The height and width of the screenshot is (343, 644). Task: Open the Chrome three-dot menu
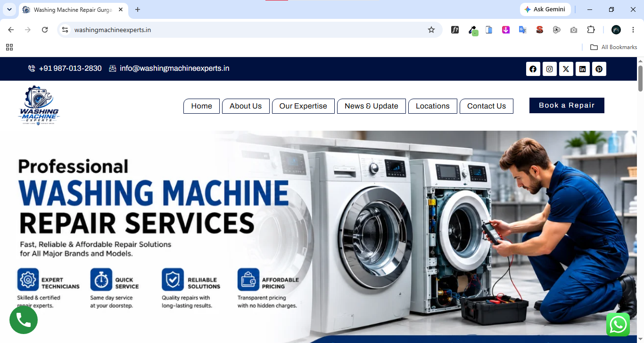click(633, 30)
